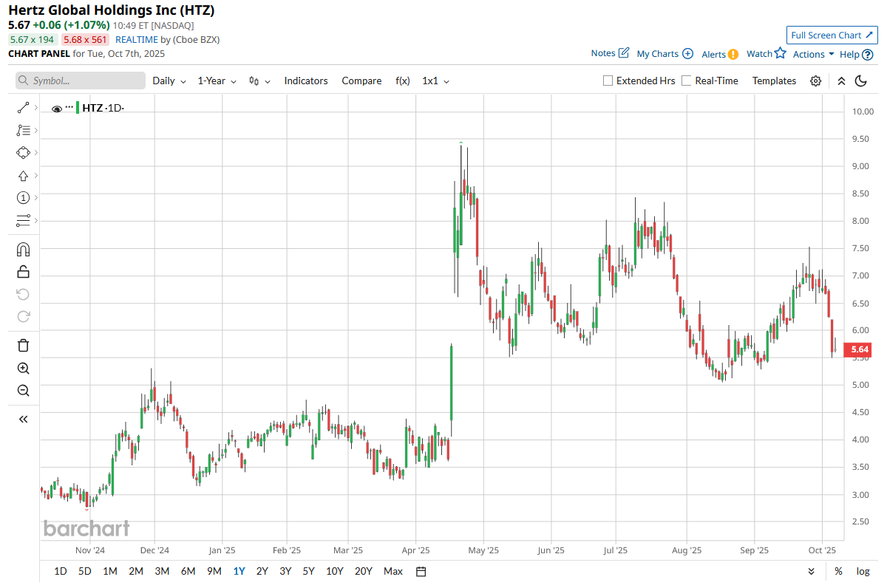This screenshot has width=887, height=588.
Task: Open the Actions dropdown menu
Action: pos(813,54)
